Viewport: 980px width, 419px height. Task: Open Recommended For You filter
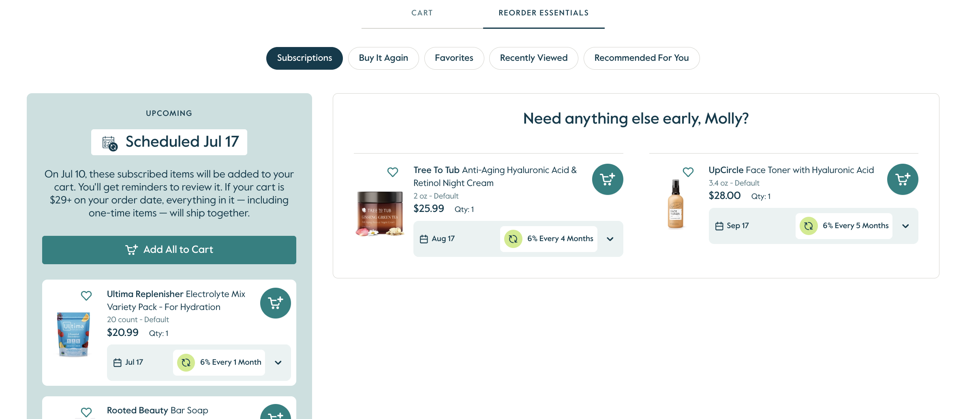[642, 58]
